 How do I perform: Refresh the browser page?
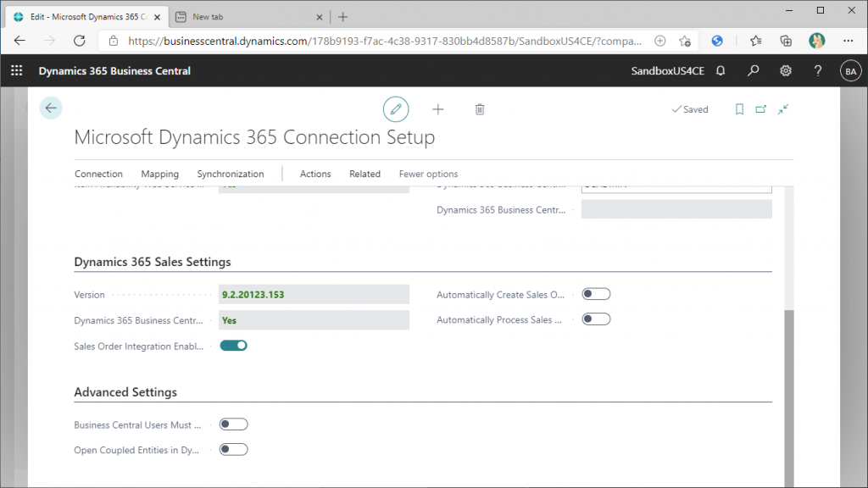[79, 41]
